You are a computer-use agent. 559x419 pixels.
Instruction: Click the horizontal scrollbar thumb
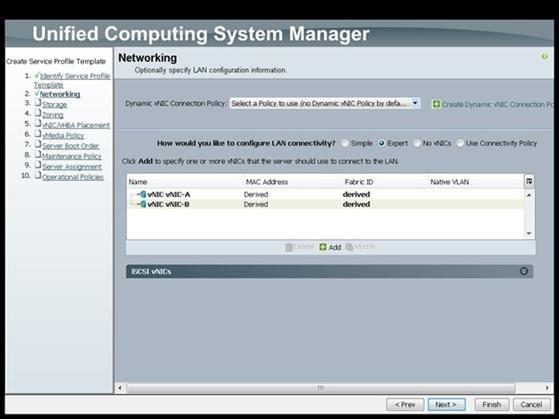(320, 388)
